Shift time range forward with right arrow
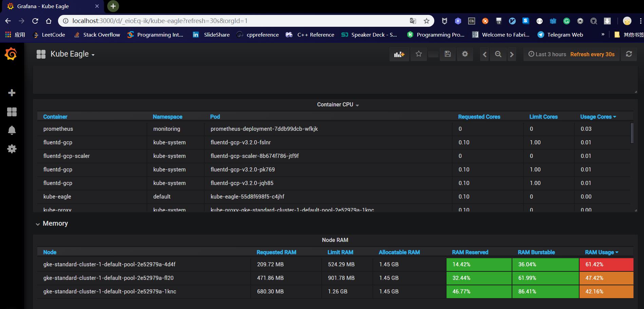644x309 pixels. [512, 54]
